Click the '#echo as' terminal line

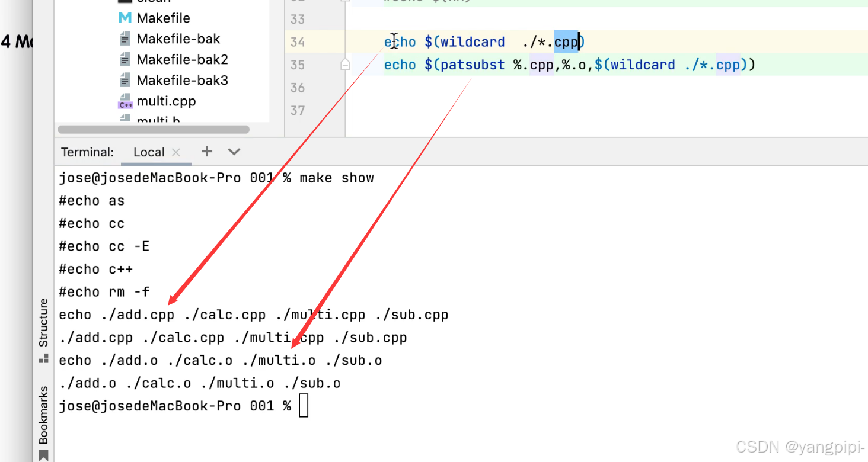[x=92, y=201]
